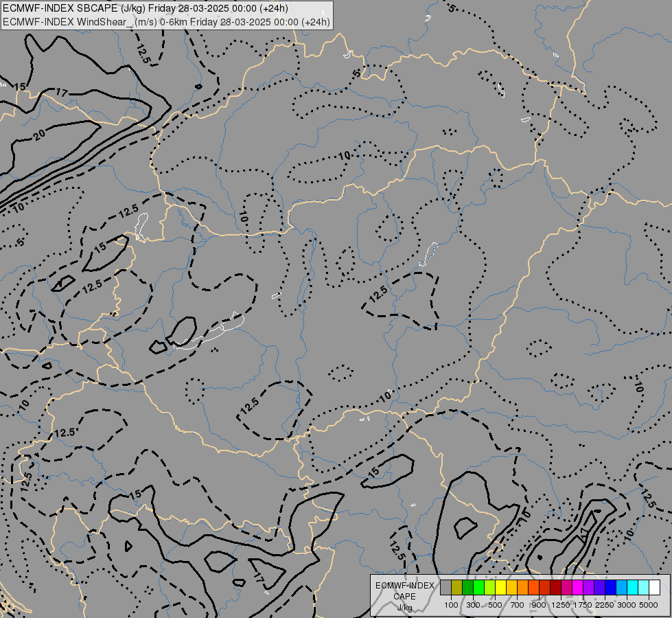Click the legend value label 100
672x618 pixels.
[x=451, y=605]
